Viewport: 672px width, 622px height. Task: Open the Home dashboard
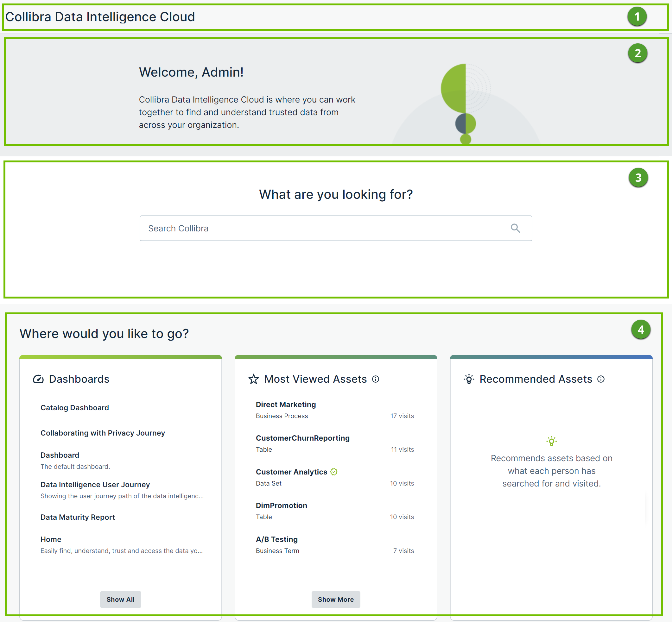coord(51,539)
